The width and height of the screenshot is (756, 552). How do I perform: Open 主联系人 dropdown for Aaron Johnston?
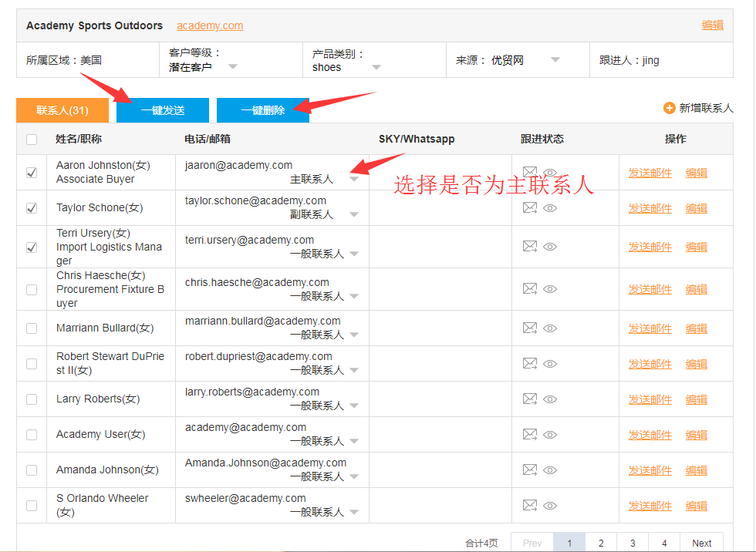click(354, 179)
